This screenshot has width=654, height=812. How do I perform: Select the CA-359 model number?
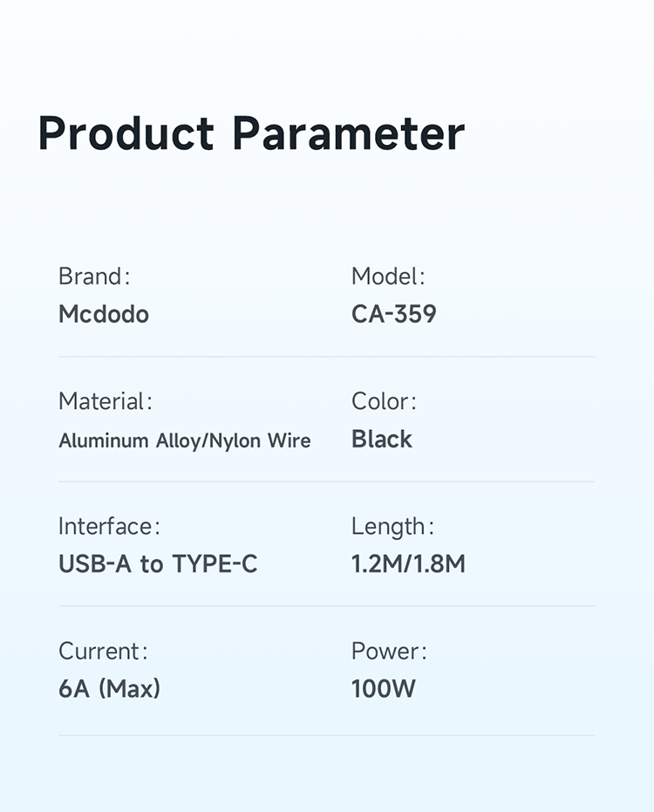pyautogui.click(x=393, y=314)
